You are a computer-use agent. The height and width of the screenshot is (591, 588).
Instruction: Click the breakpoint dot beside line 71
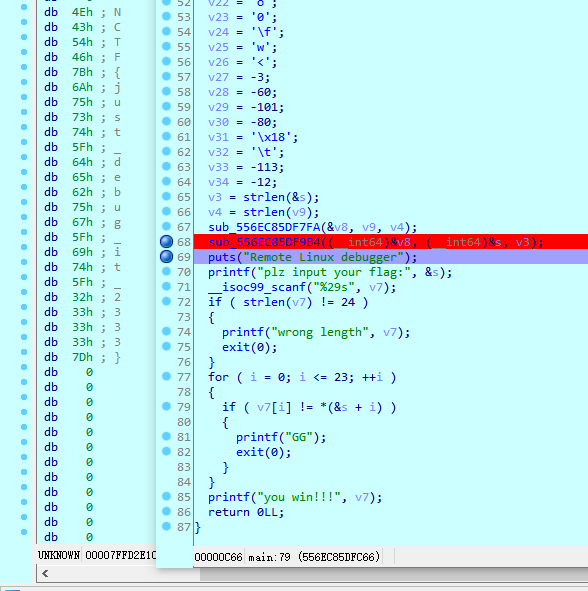pyautogui.click(x=166, y=286)
